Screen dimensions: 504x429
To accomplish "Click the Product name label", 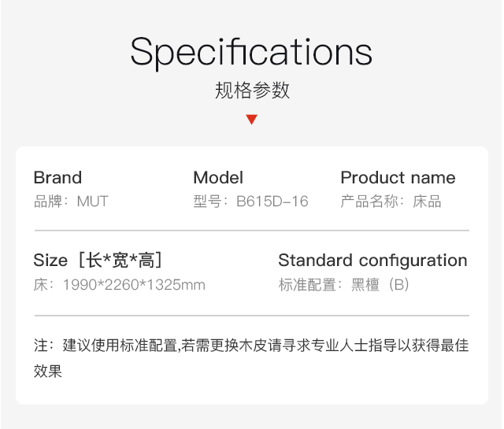I will (398, 177).
